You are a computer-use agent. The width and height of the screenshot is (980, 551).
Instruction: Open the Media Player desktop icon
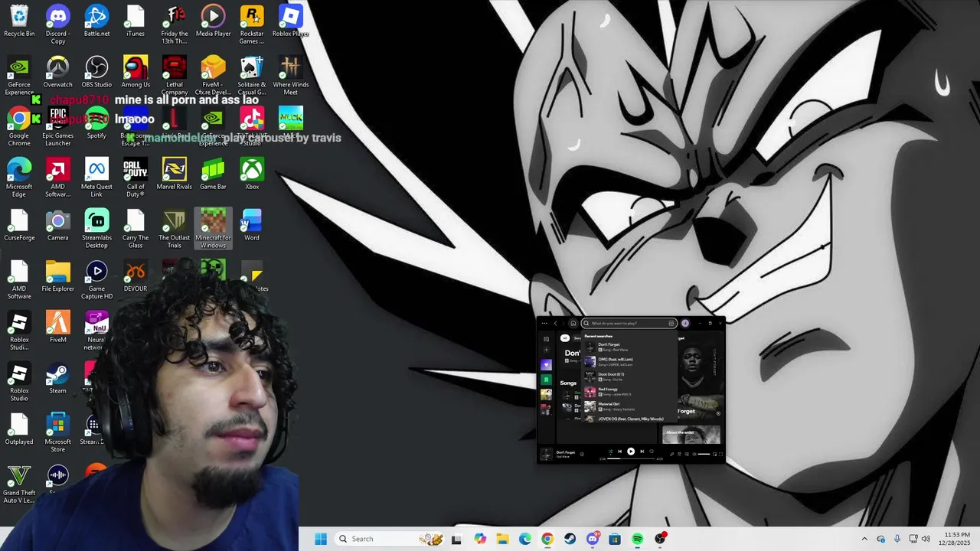pos(213,21)
